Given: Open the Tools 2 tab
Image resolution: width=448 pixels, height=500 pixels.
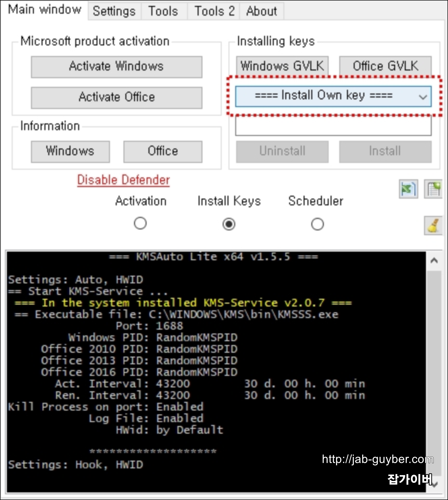Looking at the screenshot, I should [x=214, y=11].
